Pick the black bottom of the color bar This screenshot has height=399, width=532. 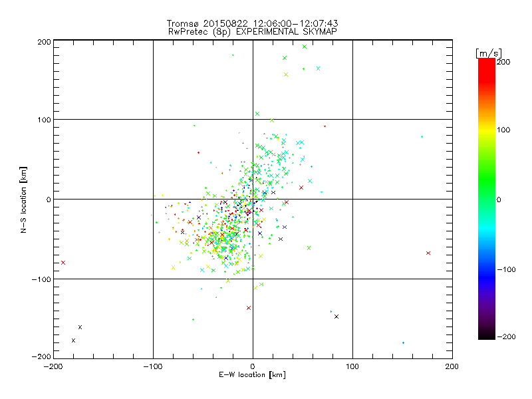click(x=486, y=336)
